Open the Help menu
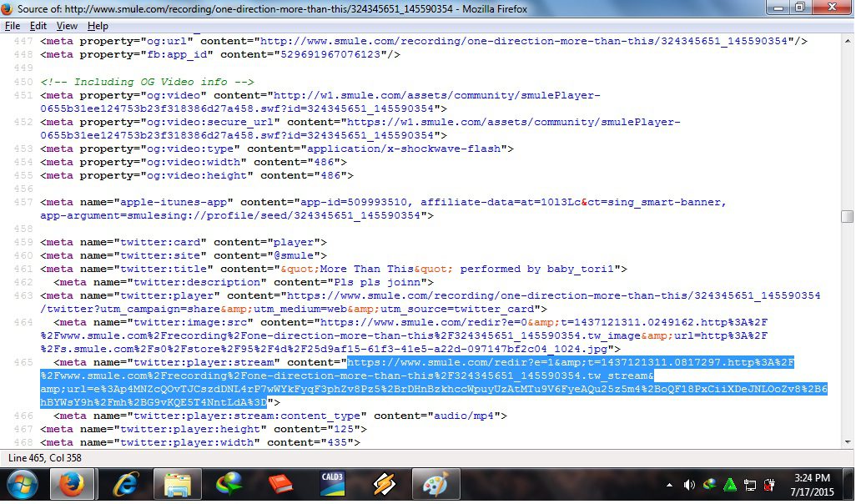Screen dimensions: 856x504 click(98, 26)
